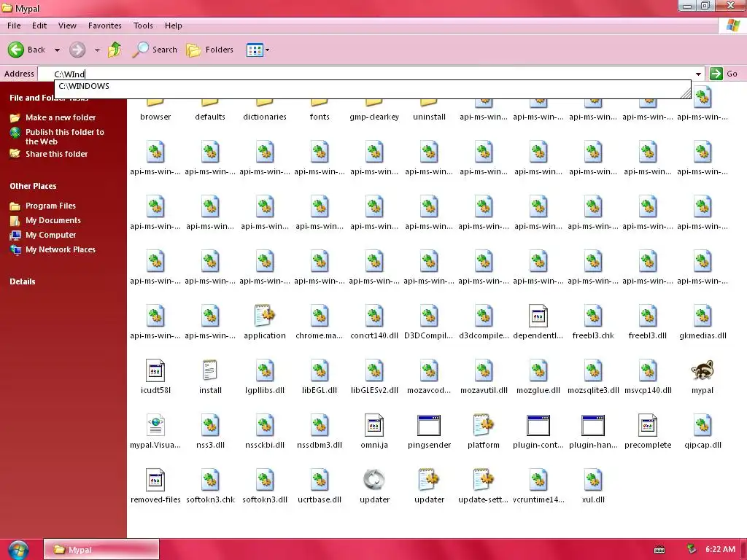This screenshot has height=560, width=747.
Task: Click inside the Address bar text field
Action: click(x=365, y=74)
